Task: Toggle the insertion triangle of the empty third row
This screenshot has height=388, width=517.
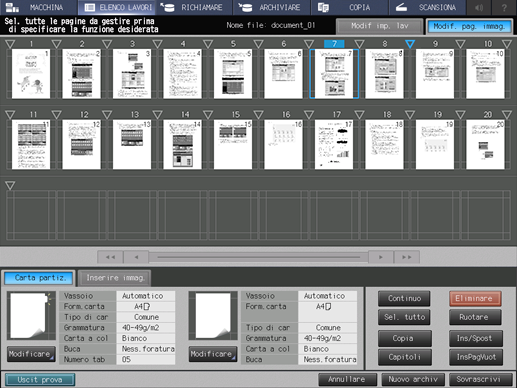Action: (10, 185)
